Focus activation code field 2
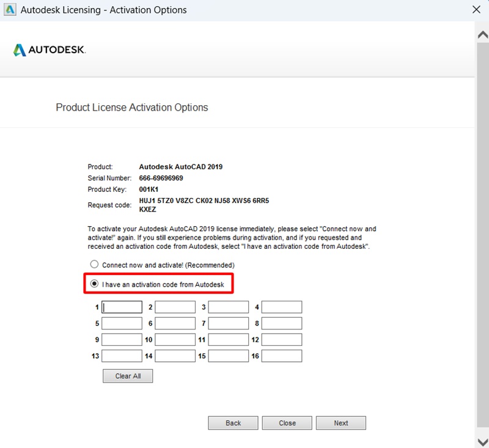Screen dimensions: 489x448 click(175, 307)
